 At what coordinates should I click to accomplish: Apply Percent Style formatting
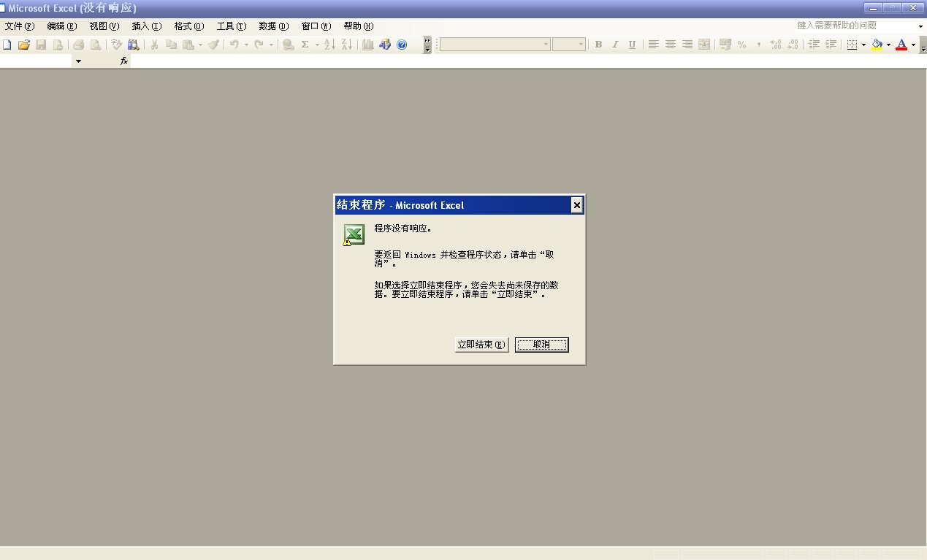click(741, 44)
